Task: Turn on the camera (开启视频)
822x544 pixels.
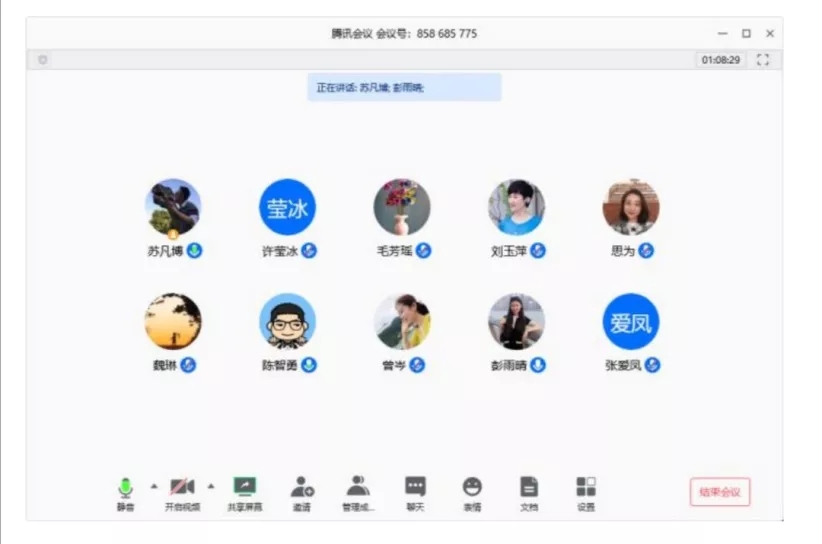Action: [x=182, y=488]
